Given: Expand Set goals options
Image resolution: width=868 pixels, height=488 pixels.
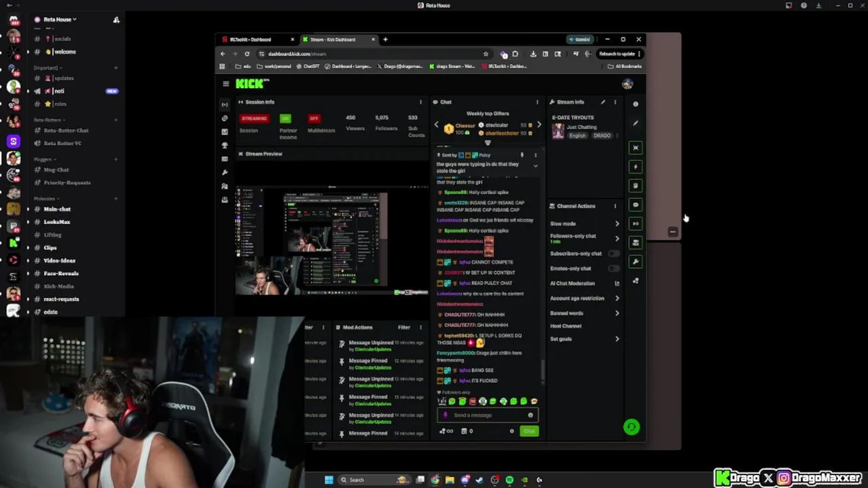Looking at the screenshot, I should point(617,339).
